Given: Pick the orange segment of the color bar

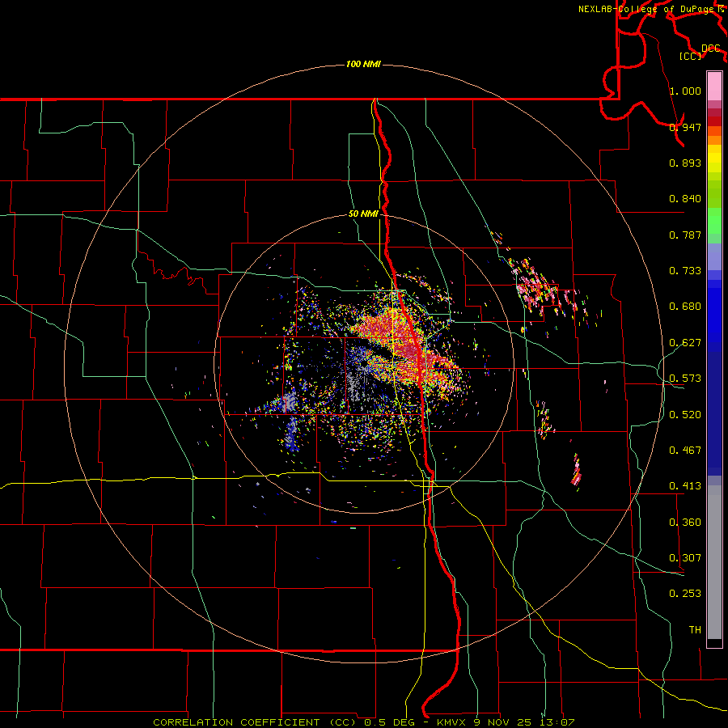Looking at the screenshot, I should tap(714, 140).
